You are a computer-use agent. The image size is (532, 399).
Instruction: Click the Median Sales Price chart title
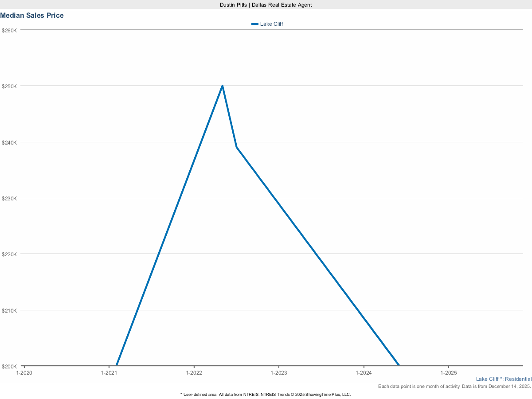[32, 15]
